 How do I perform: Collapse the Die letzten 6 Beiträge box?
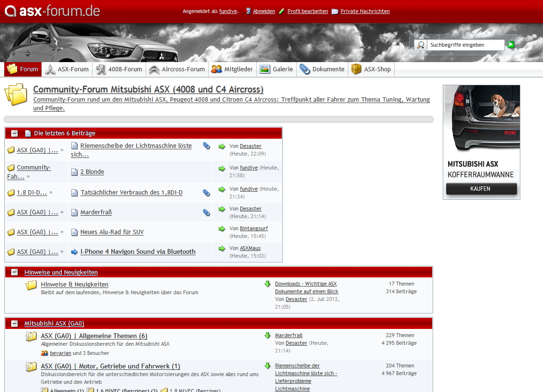(14, 133)
